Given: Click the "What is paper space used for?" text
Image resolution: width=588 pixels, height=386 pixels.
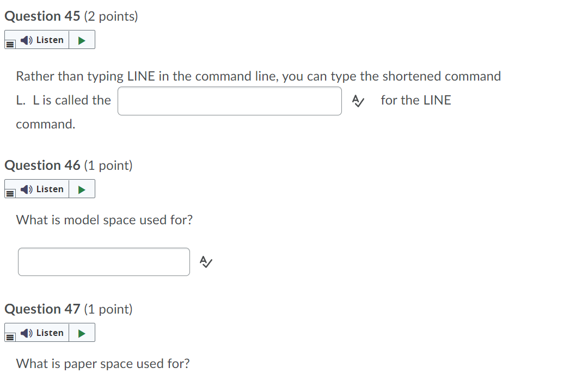Looking at the screenshot, I should click(103, 364).
